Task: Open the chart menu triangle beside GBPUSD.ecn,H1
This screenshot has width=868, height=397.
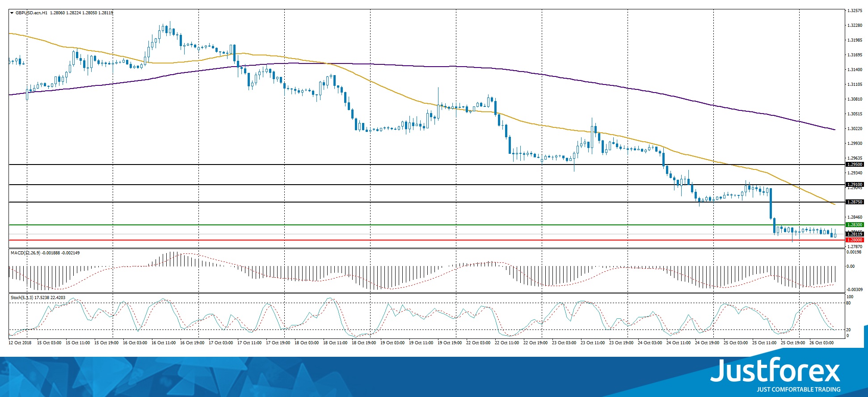Action: coord(12,13)
